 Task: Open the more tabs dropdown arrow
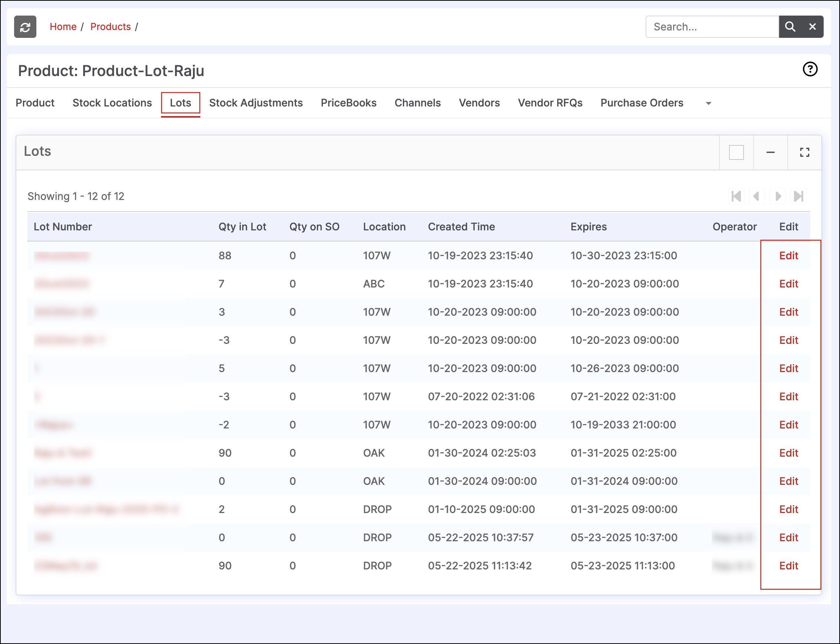[x=709, y=103]
